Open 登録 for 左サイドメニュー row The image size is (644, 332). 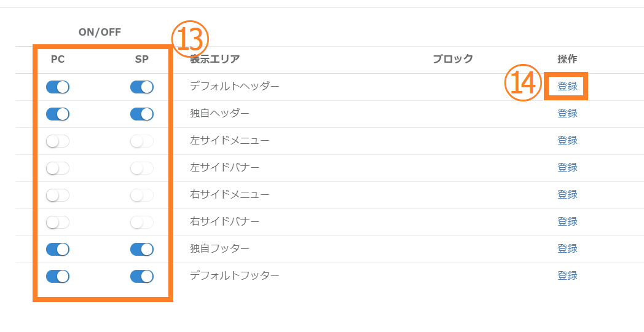[x=567, y=141]
